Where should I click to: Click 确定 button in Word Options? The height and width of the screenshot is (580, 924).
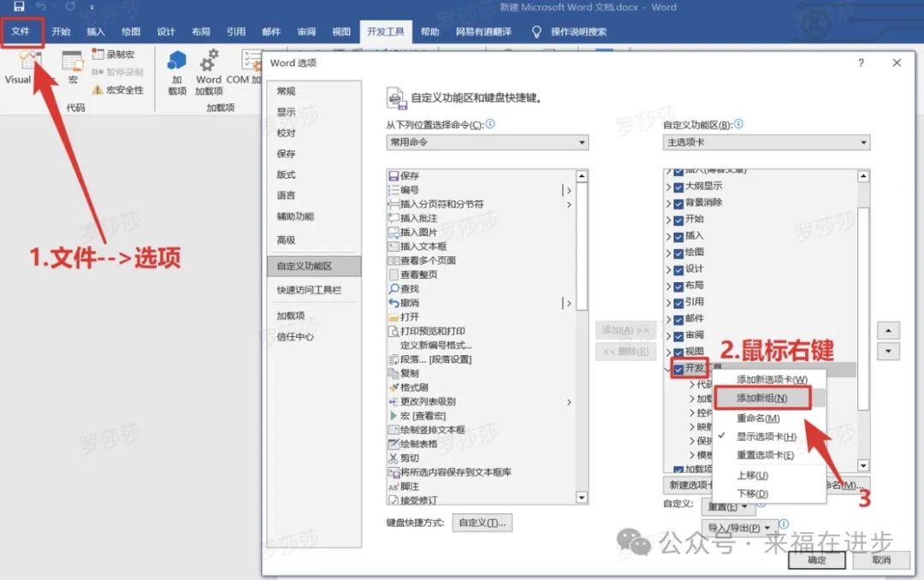(x=816, y=560)
